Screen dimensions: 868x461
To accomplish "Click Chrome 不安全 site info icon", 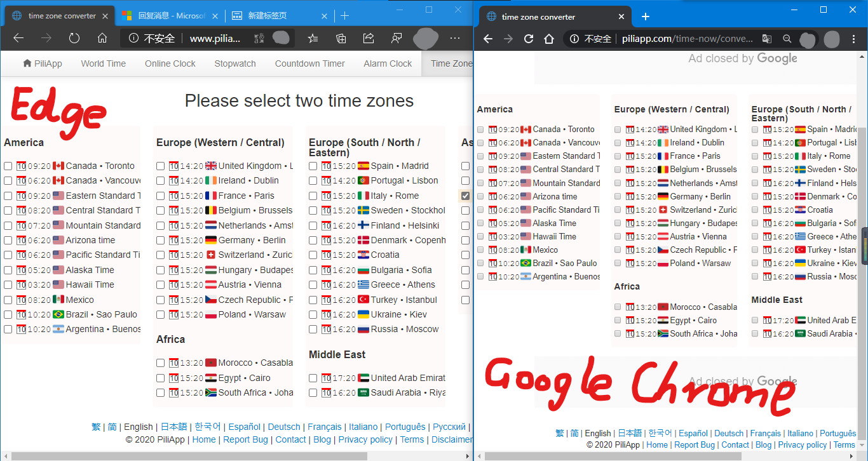I will tap(574, 39).
